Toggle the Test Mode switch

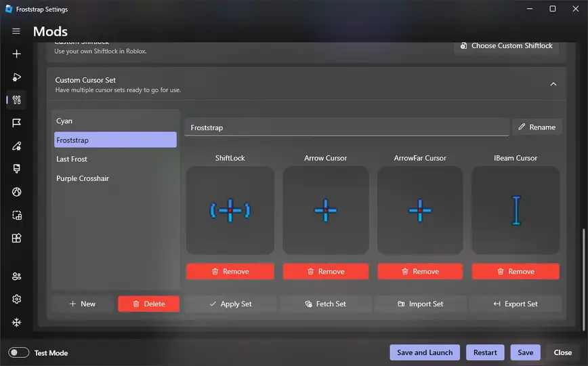[x=19, y=352]
